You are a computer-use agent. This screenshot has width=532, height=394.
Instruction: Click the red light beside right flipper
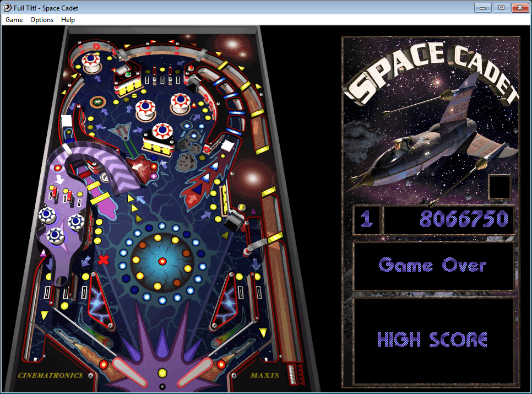click(x=221, y=364)
